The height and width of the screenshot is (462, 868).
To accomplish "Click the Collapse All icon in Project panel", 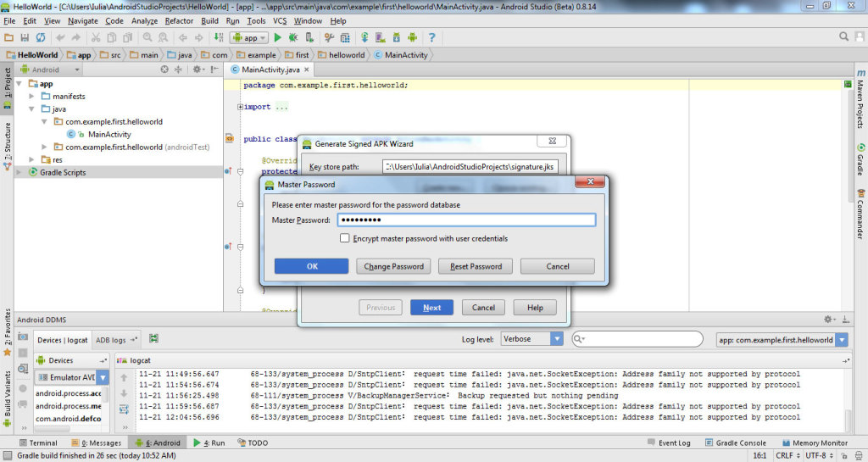I will [178, 70].
